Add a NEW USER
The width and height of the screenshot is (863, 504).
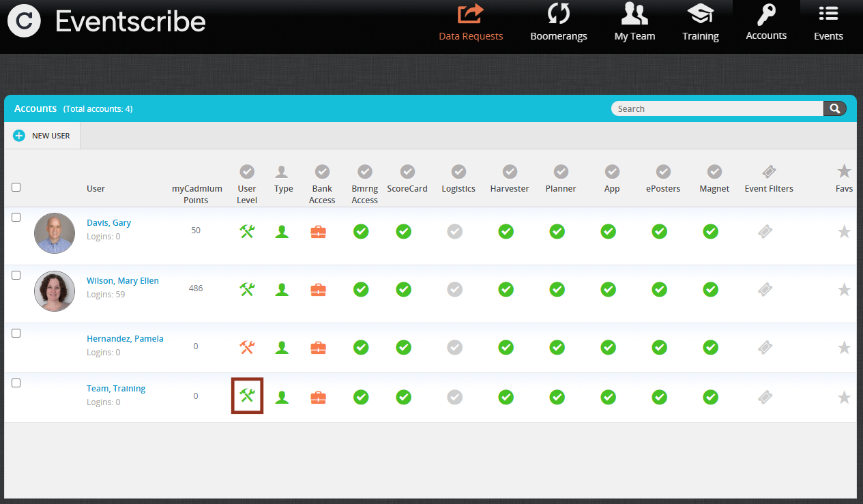click(x=42, y=136)
